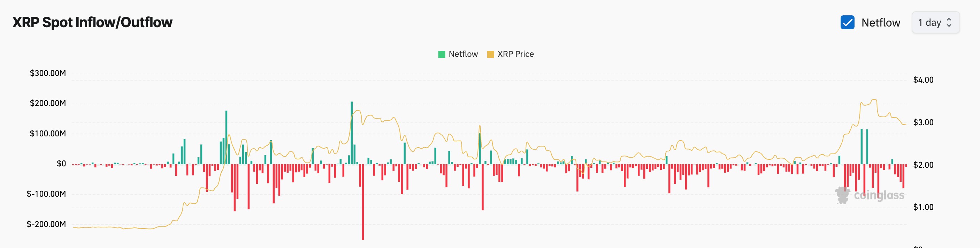The image size is (980, 248).
Task: Click the $0 netflow axis label
Action: point(61,164)
